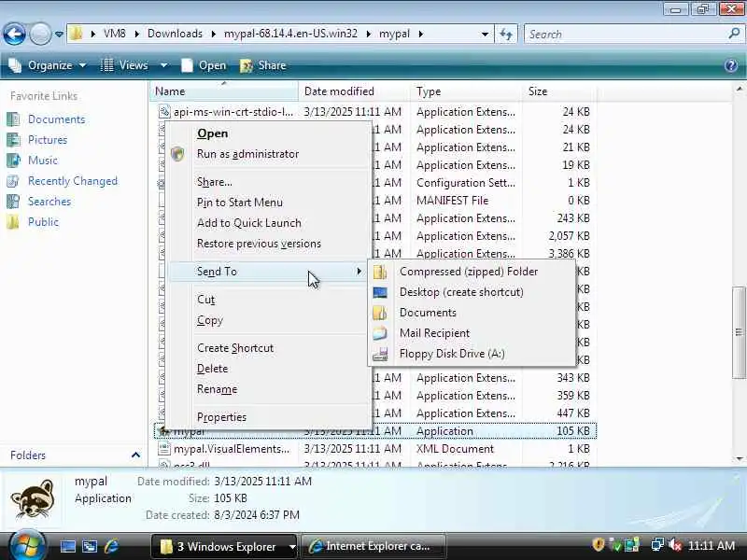Click the Back navigation arrow button

click(x=14, y=34)
